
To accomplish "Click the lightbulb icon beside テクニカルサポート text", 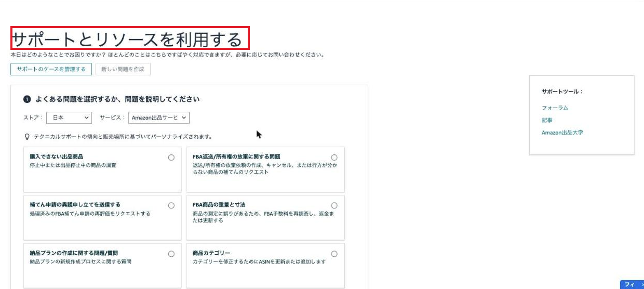I will click(x=27, y=137).
